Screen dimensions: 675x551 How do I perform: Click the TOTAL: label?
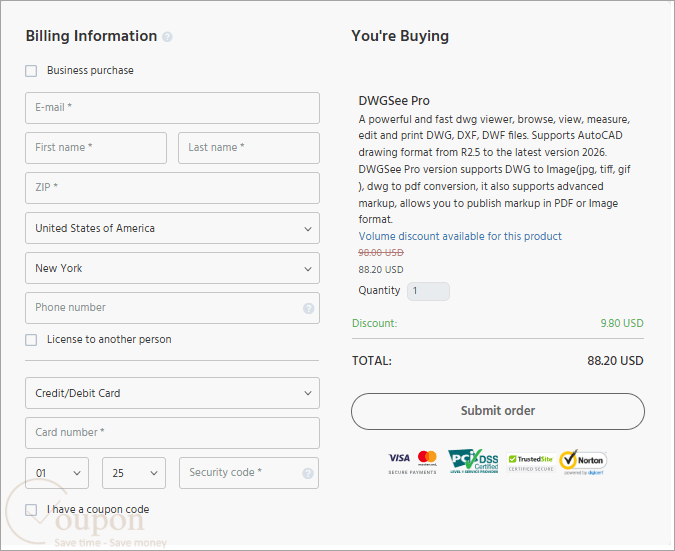372,361
